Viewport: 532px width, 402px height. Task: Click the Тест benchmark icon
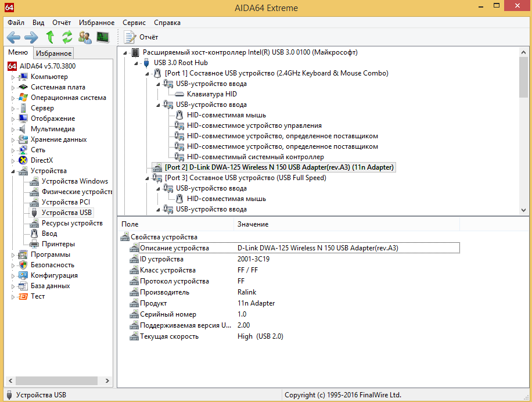click(23, 296)
